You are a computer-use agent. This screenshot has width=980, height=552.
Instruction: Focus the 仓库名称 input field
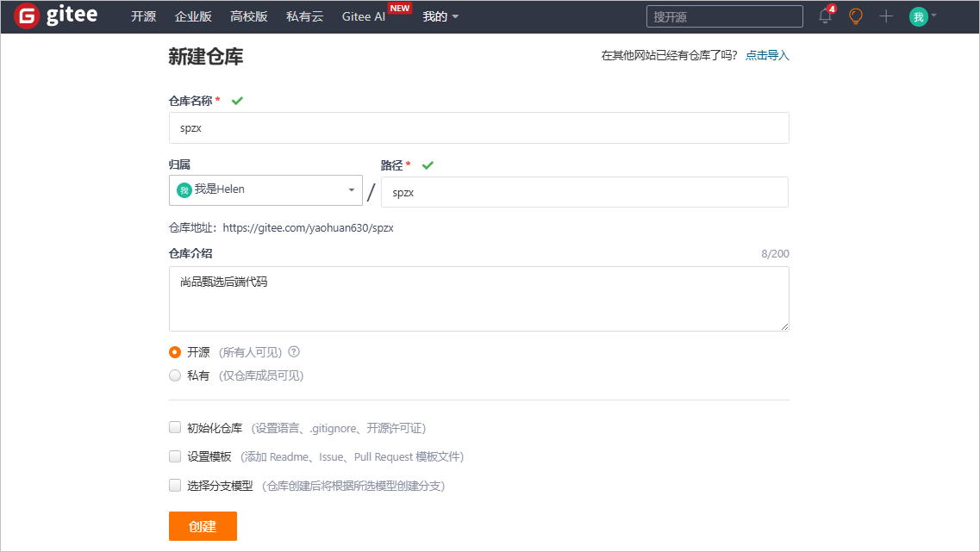(478, 128)
